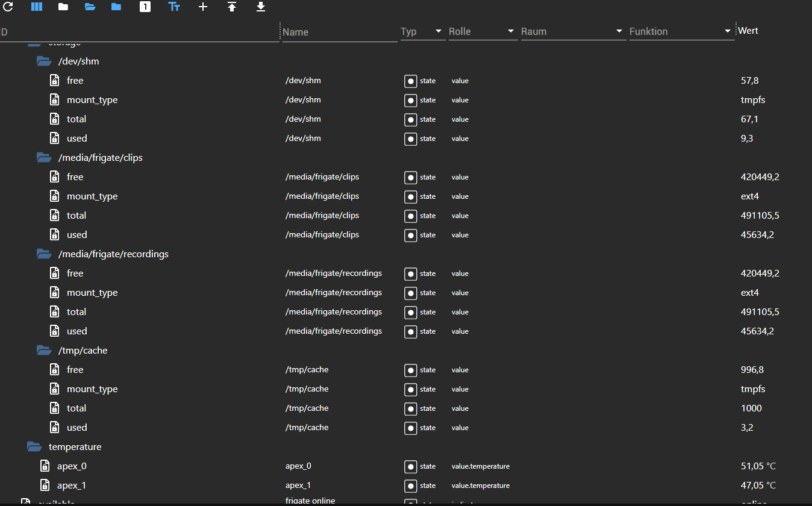Image resolution: width=812 pixels, height=506 pixels.
Task: Collapse the /tmp/cache folder
Action: coord(43,351)
